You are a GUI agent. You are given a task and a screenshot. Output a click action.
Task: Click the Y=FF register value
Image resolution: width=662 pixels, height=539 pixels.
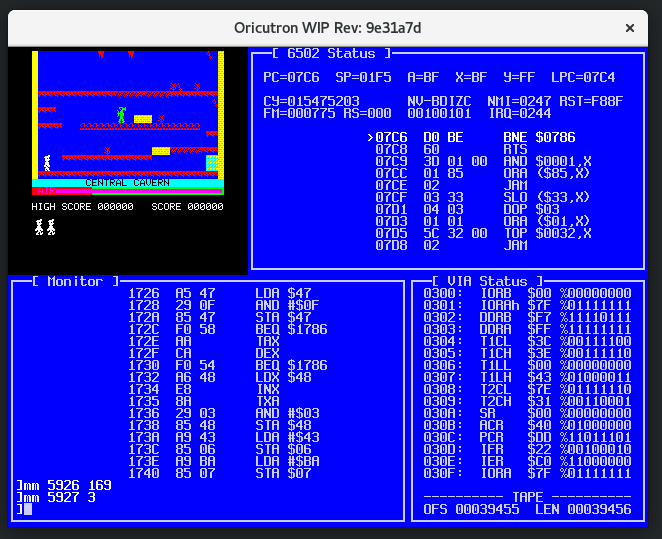pyautogui.click(x=519, y=77)
